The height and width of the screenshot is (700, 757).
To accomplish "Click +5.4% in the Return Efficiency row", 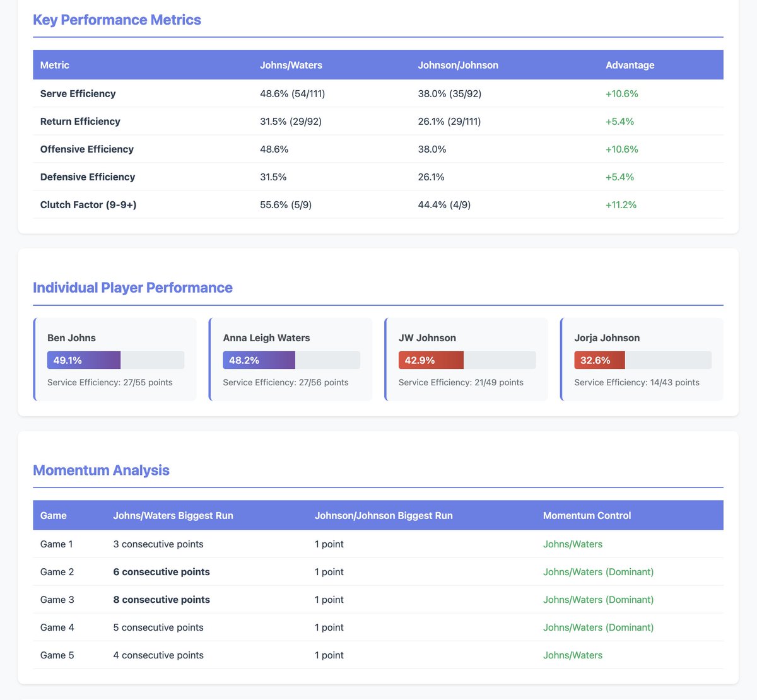I will pyautogui.click(x=620, y=121).
